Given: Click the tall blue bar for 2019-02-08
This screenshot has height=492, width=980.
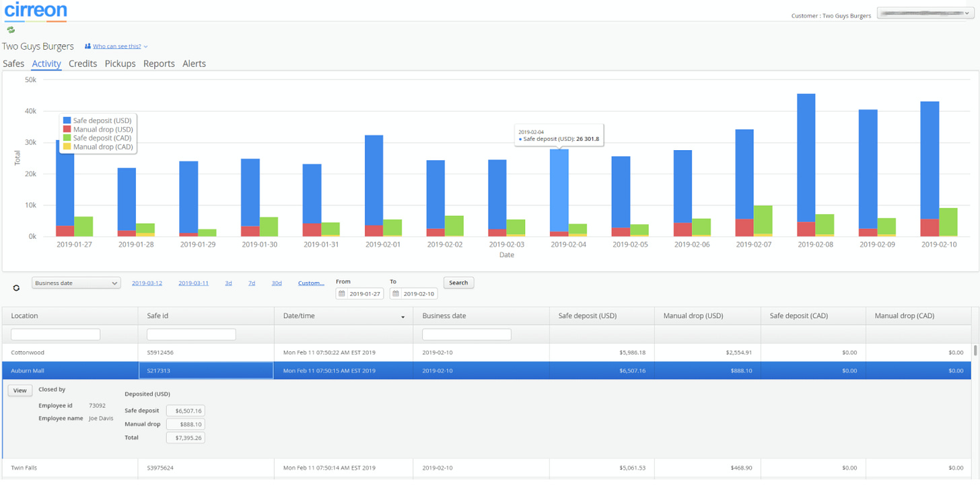Looking at the screenshot, I should tap(806, 158).
